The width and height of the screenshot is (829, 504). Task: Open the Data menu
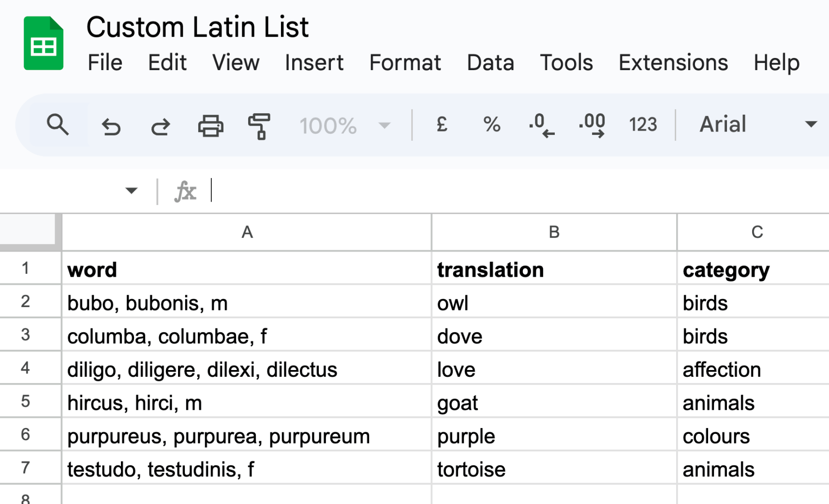[x=490, y=62]
